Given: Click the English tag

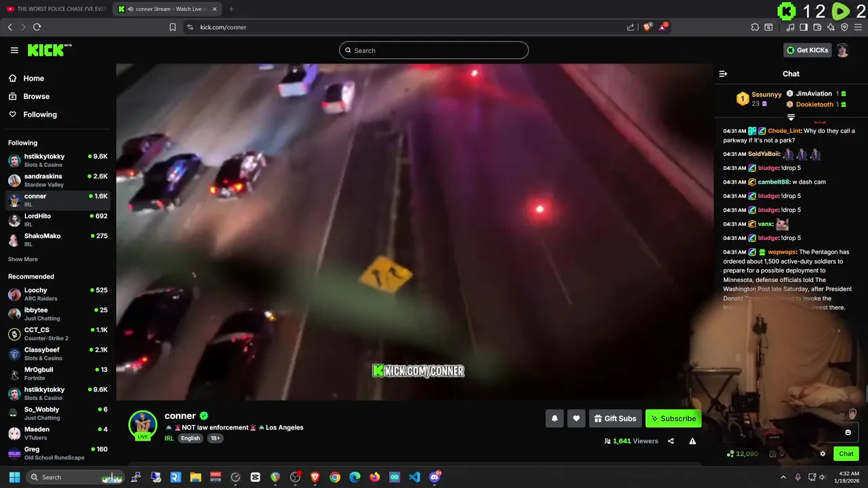Looking at the screenshot, I should [191, 438].
